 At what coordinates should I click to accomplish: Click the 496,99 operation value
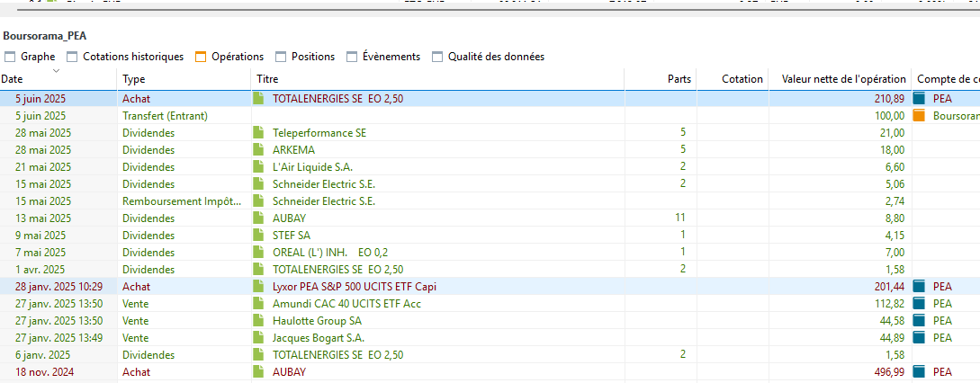[889, 371]
